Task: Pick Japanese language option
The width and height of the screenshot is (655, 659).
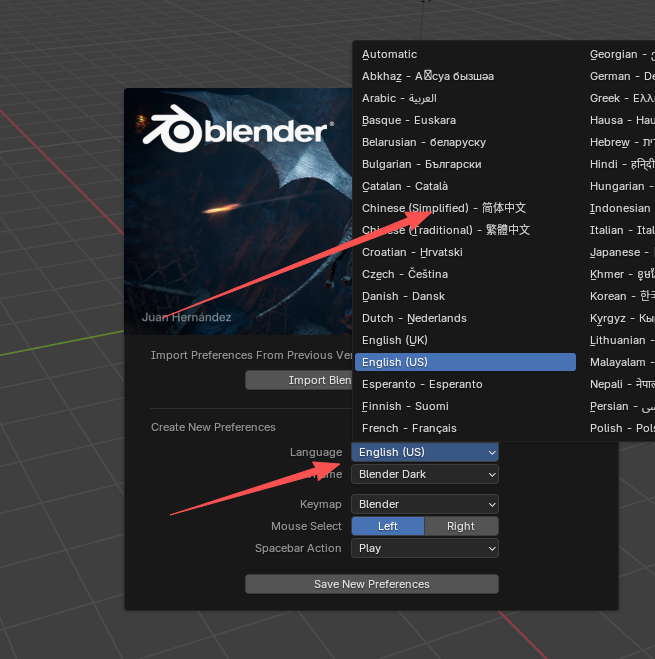Action: pos(621,252)
